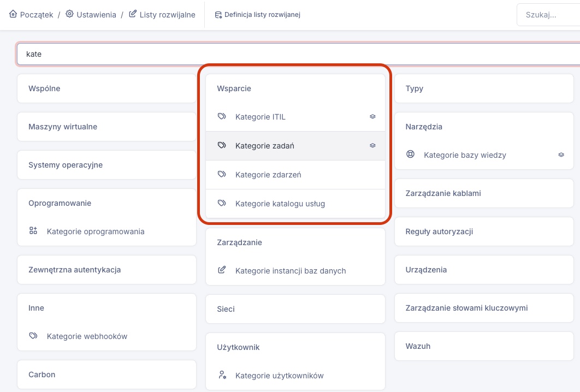Expand the Sieci section
The image size is (580, 392).
point(295,309)
